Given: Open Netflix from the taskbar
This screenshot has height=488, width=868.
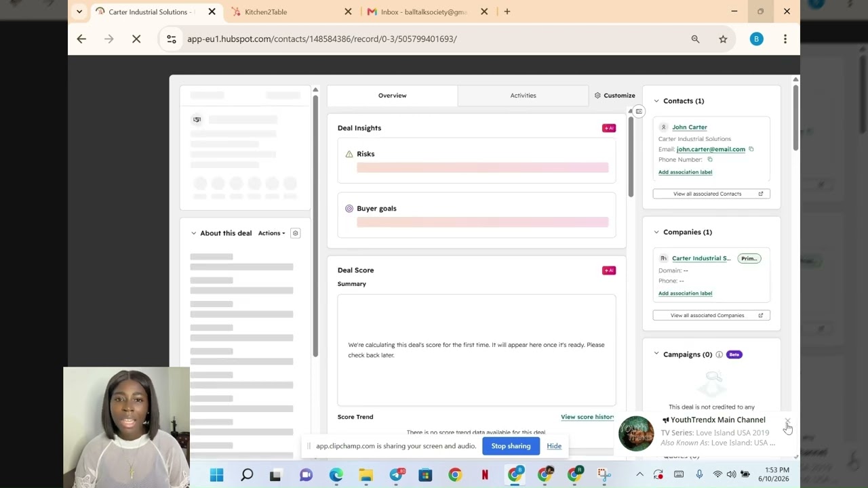Looking at the screenshot, I should click(485, 475).
